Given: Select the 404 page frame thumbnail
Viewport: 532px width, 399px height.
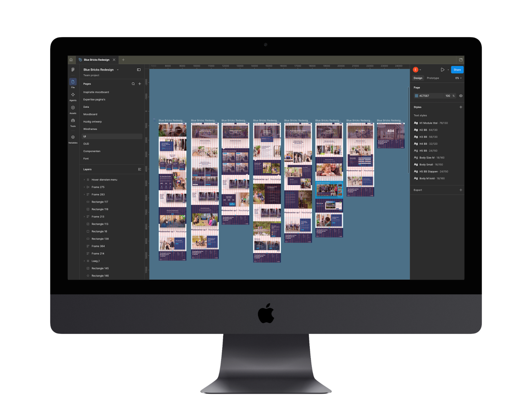Looking at the screenshot, I should point(391,136).
